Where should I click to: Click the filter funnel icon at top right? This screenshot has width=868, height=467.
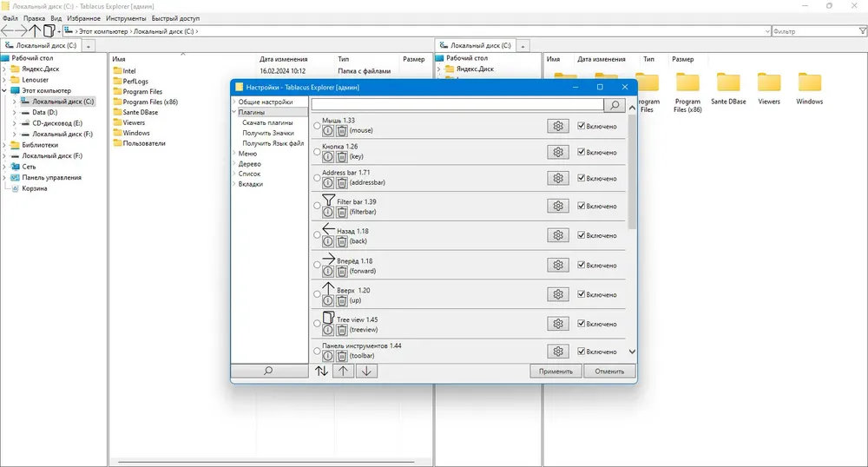(863, 31)
